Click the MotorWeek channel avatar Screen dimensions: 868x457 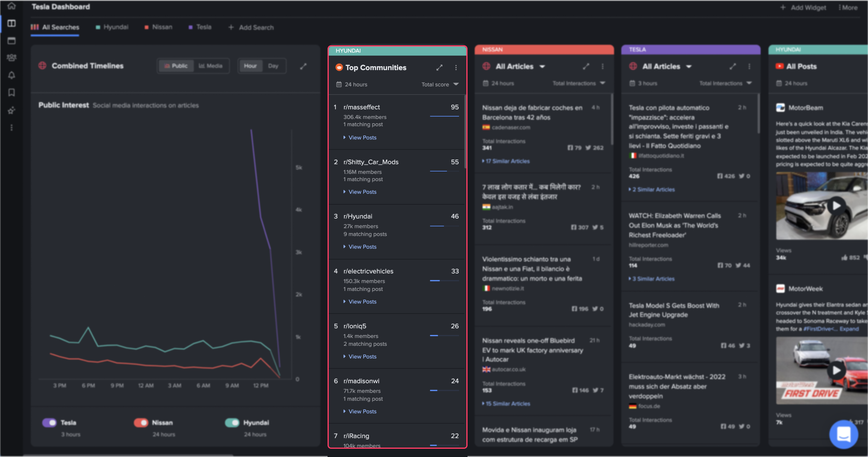pyautogui.click(x=780, y=288)
